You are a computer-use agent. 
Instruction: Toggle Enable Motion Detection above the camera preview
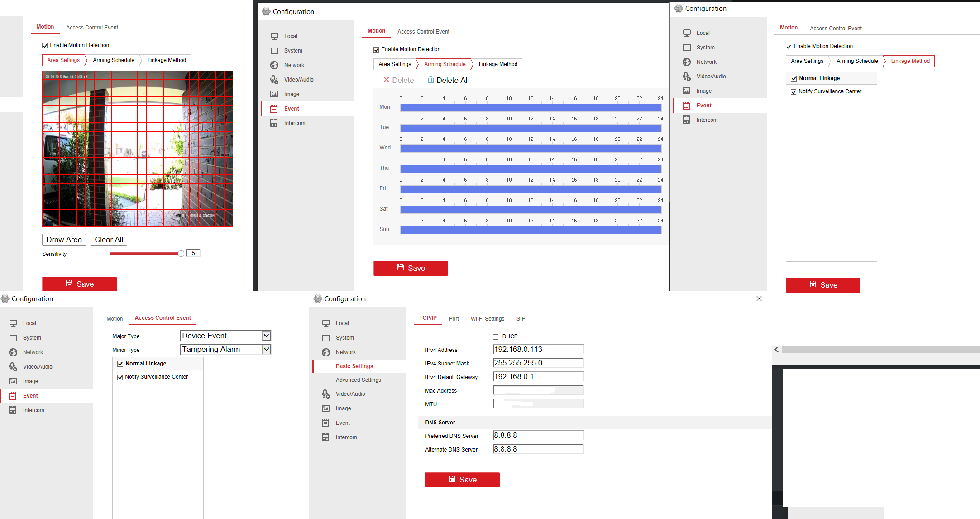tap(45, 46)
